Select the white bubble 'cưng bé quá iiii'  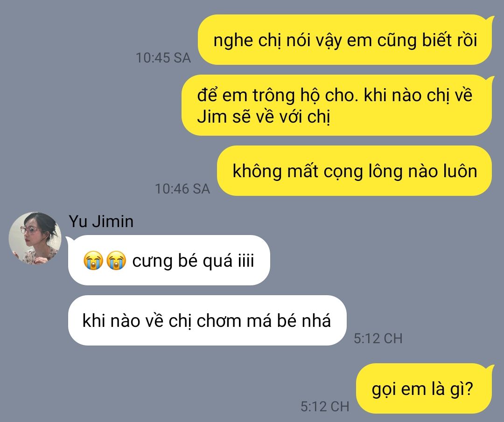click(x=169, y=260)
